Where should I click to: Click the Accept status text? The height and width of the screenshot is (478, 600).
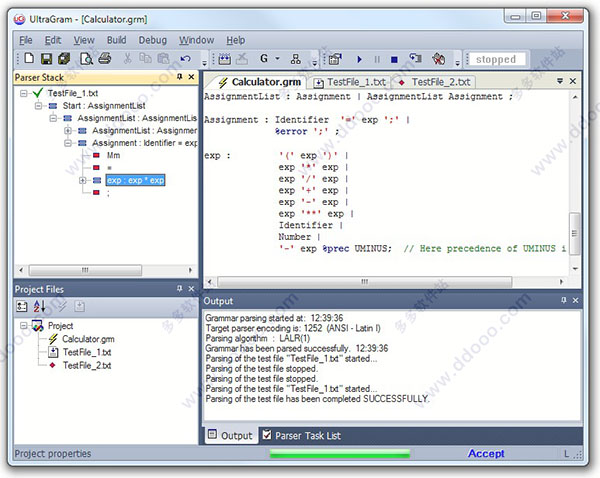point(486,454)
